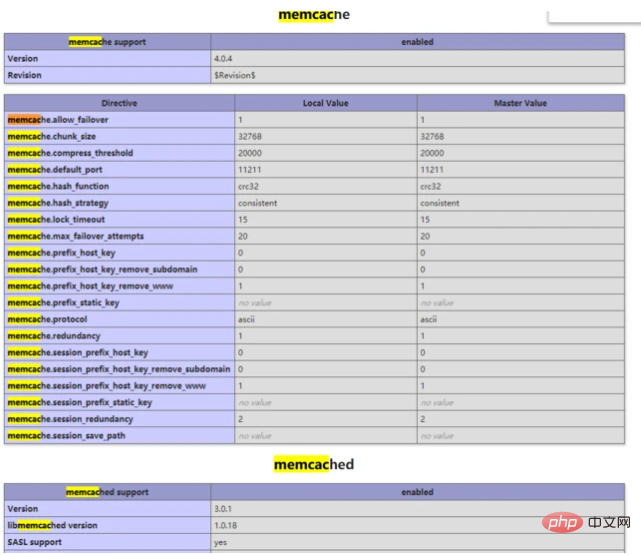The height and width of the screenshot is (555, 641).
Task: Select memcache.redundancy directive name
Action: point(54,336)
